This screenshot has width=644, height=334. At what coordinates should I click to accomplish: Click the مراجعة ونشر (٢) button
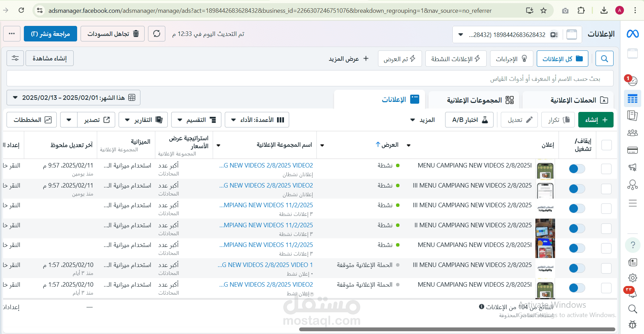point(50,34)
